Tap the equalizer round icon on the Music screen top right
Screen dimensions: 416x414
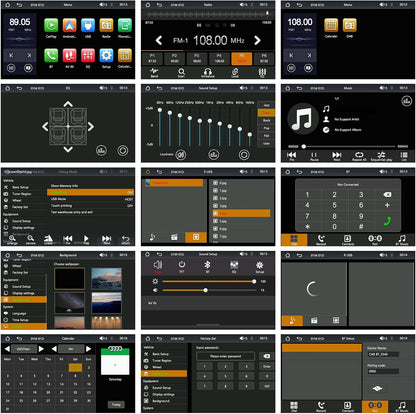[x=406, y=101]
